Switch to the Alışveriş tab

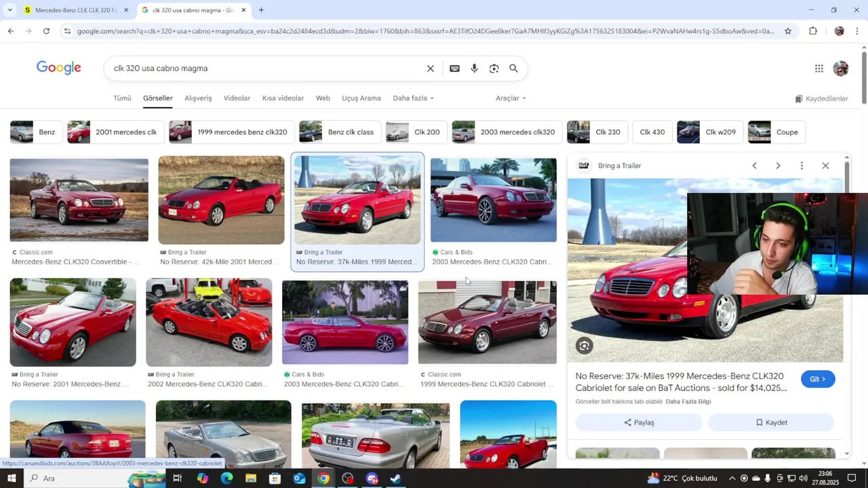point(198,98)
